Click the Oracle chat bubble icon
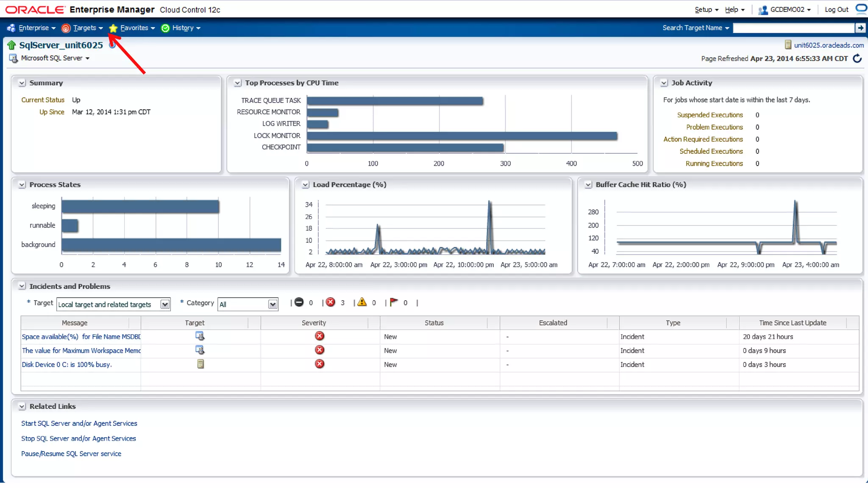Image resolution: width=868 pixels, height=488 pixels. pos(861,9)
